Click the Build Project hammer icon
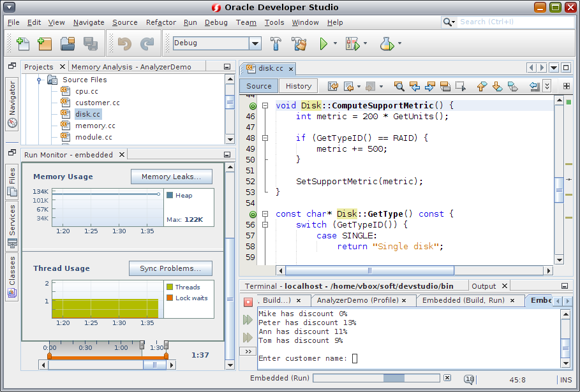Viewport: 580px width, 392px height. (276, 43)
